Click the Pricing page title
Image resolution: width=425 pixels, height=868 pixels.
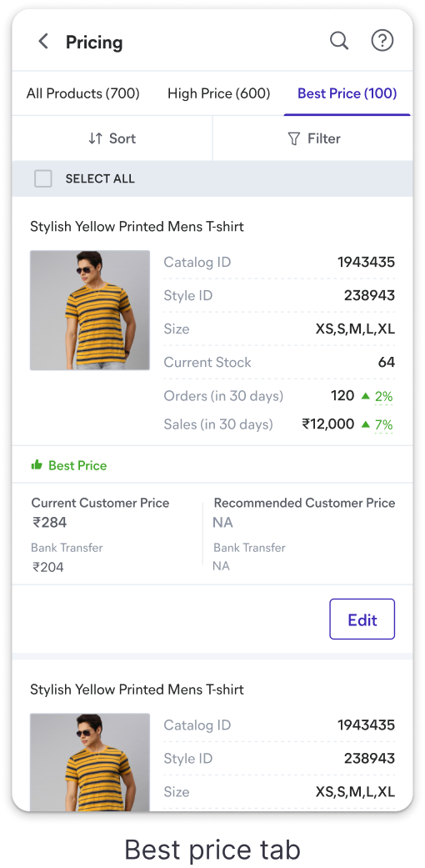click(94, 42)
